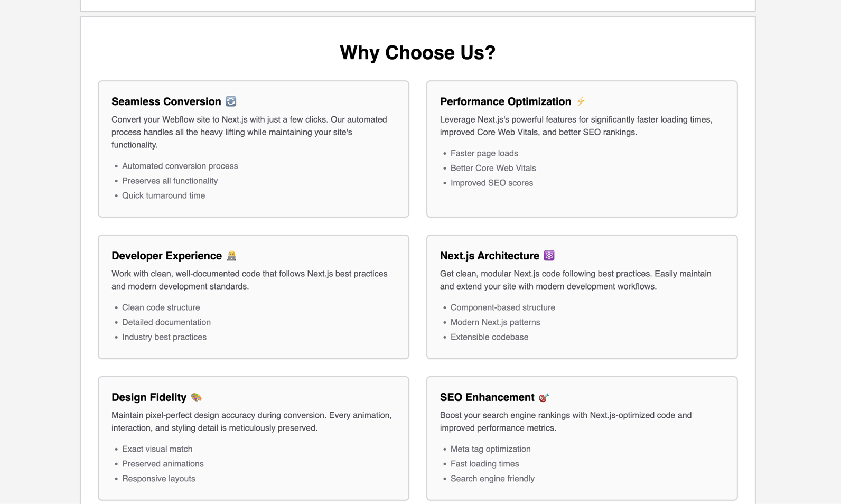841x504 pixels.
Task: Click the Next.js Architecture card heading
Action: (490, 256)
